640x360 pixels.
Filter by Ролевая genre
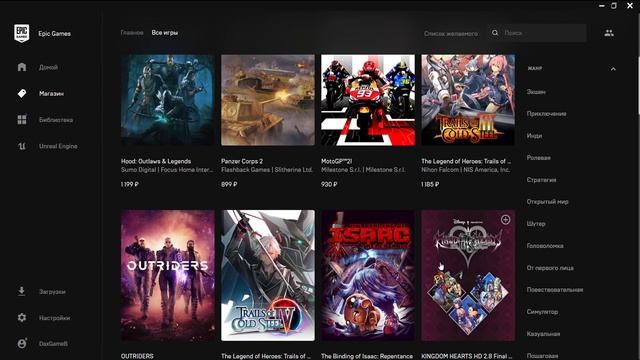[x=538, y=158]
